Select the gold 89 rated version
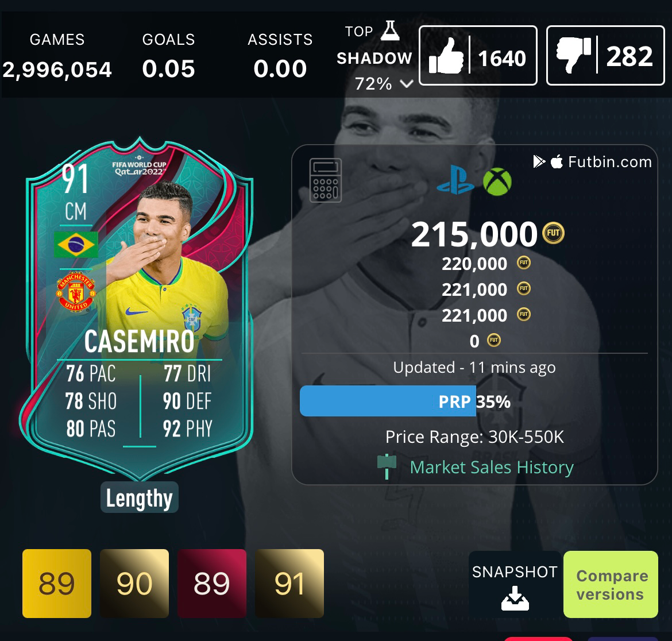Viewport: 672px width, 641px height. click(x=56, y=584)
